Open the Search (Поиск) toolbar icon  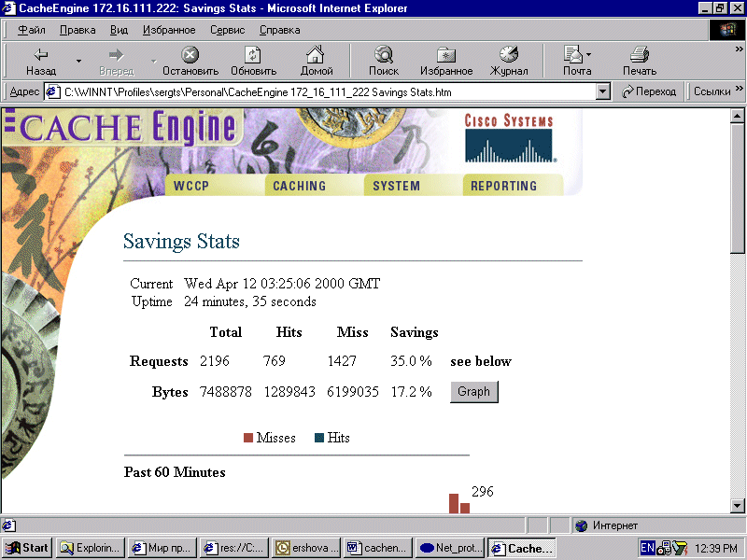click(x=384, y=55)
